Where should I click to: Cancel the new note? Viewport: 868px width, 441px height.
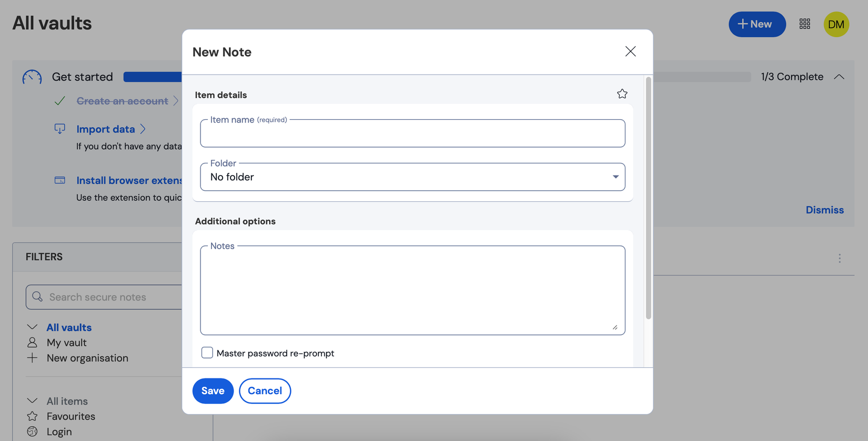(x=265, y=391)
